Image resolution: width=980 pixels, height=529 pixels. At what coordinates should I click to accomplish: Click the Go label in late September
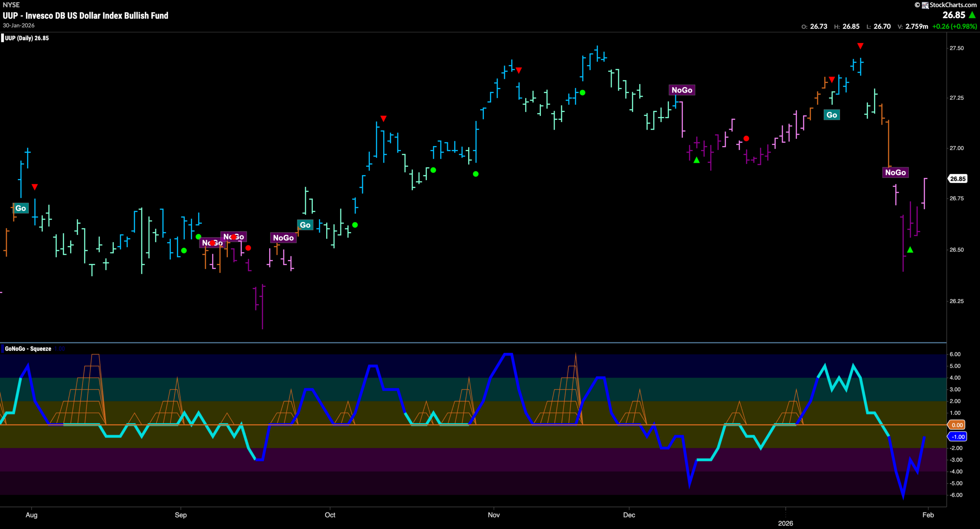tap(305, 225)
